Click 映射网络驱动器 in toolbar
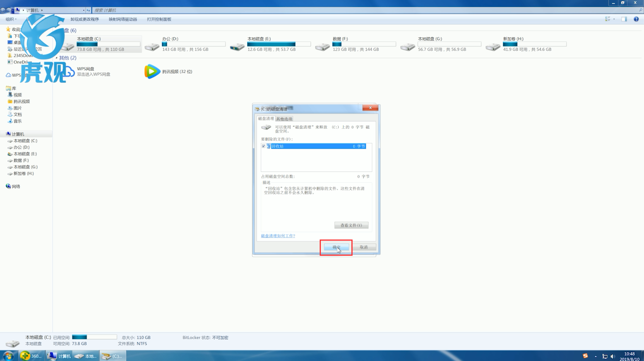The image size is (644, 361). click(123, 19)
